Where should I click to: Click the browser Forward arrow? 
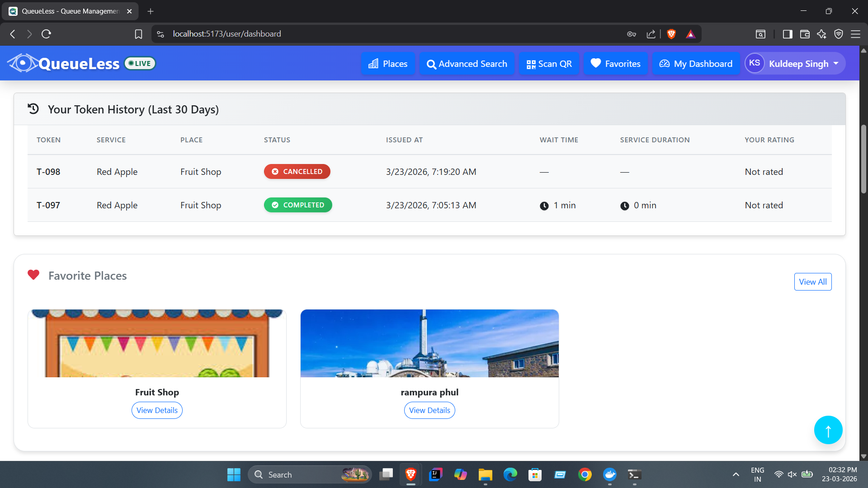pos(29,34)
